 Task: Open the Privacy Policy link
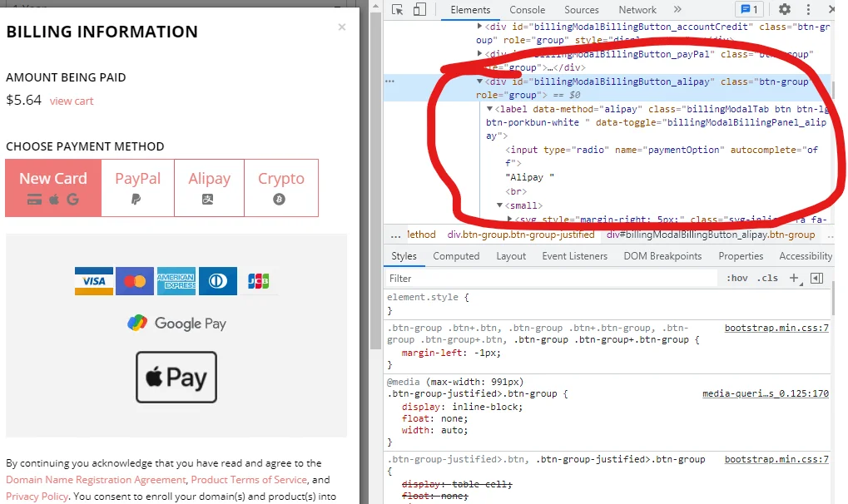coord(37,497)
